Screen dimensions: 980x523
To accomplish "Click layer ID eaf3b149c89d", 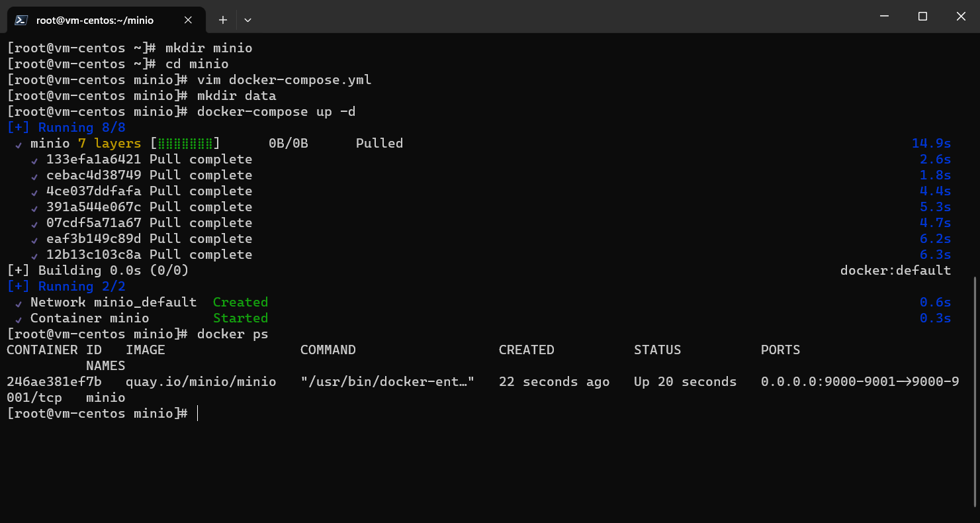I will point(94,239).
